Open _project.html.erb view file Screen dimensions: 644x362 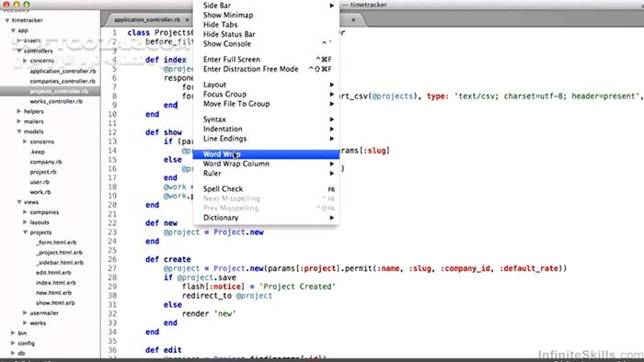tap(59, 253)
